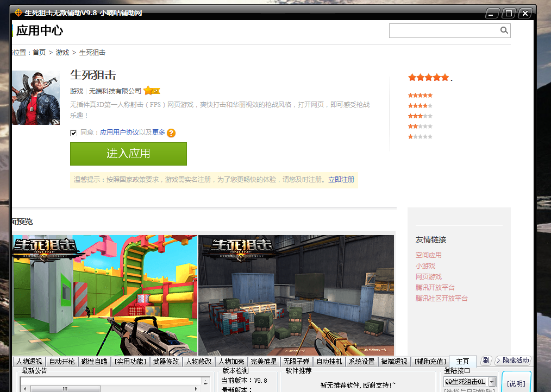This screenshot has width=551, height=392.
Task: Switch to the 人物修改 tab
Action: point(198,362)
